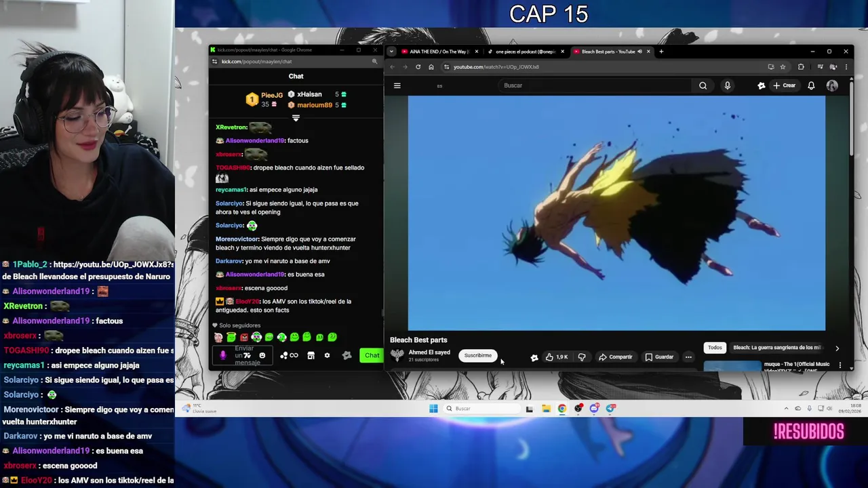
Task: Close the Bleach Best parts tab
Action: pos(648,52)
